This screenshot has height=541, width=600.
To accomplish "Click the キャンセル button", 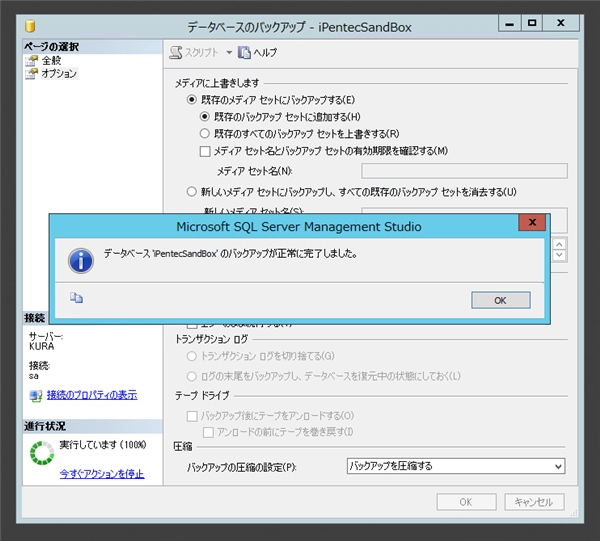I will pyautogui.click(x=534, y=502).
